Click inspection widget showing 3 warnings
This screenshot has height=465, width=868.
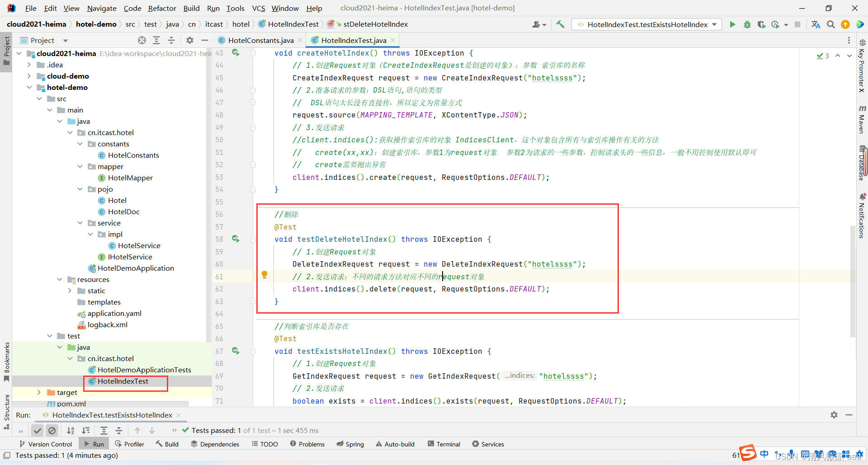coord(823,56)
